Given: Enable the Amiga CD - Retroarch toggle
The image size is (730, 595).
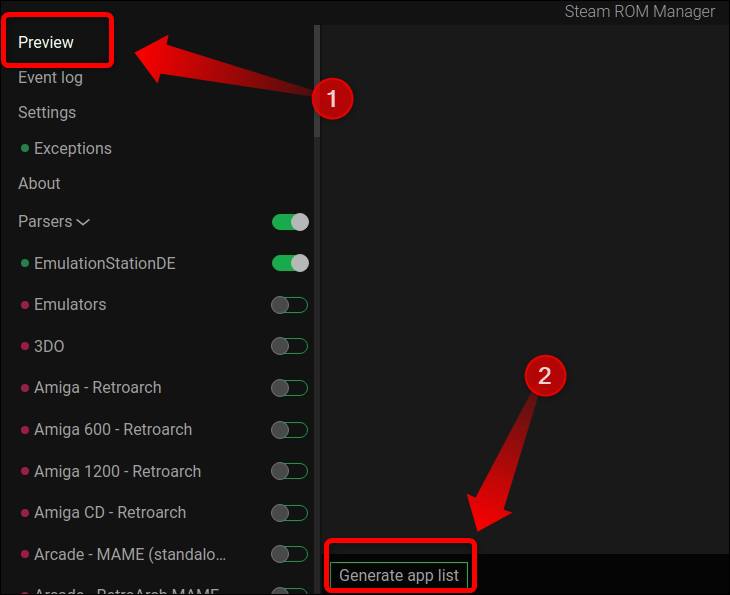Looking at the screenshot, I should (290, 513).
